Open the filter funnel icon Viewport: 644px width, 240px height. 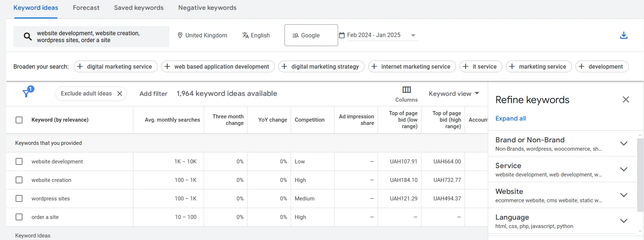coord(26,93)
